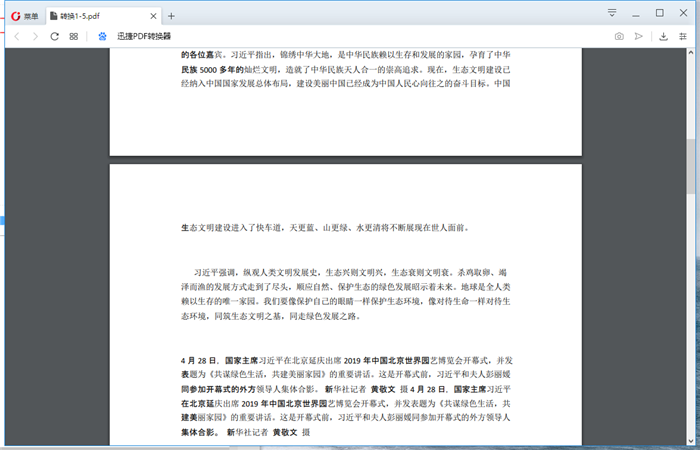
Task: Take a screenshot with camera icon
Action: point(619,36)
